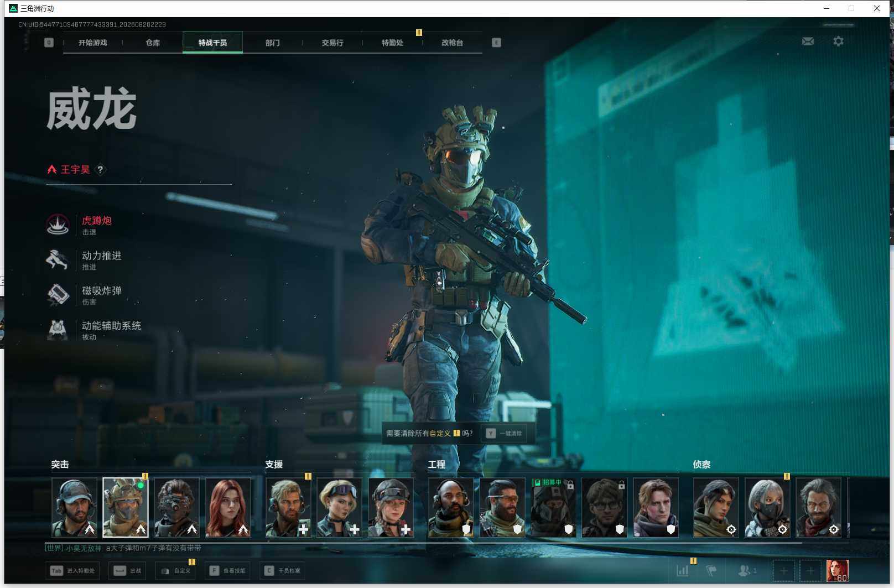Select the red-haired 突击 operator portrait

(228, 508)
